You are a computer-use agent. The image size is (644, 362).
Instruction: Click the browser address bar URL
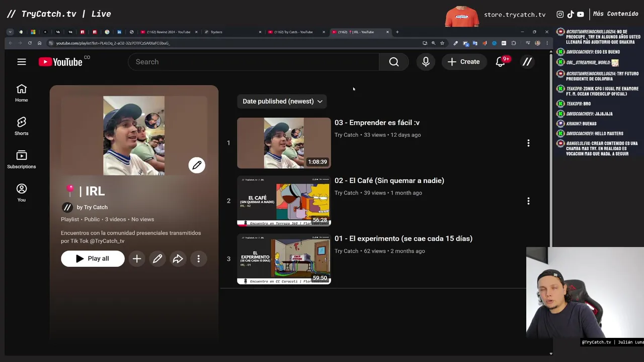[113, 43]
